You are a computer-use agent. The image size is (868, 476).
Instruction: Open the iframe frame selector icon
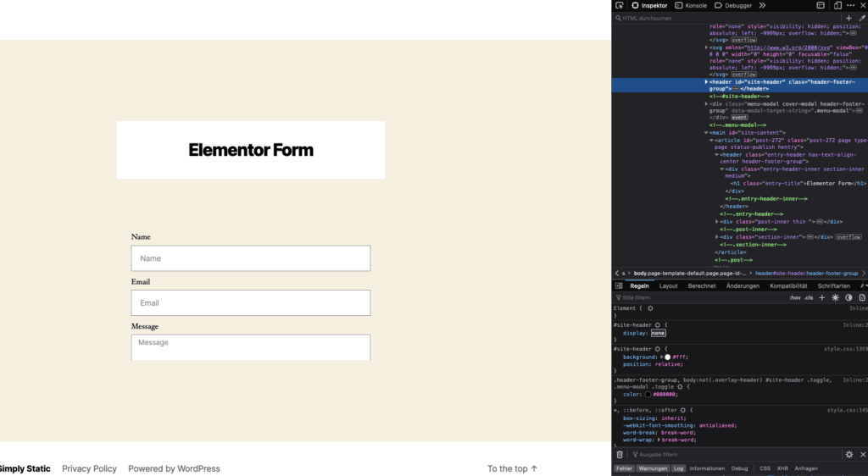point(821,6)
